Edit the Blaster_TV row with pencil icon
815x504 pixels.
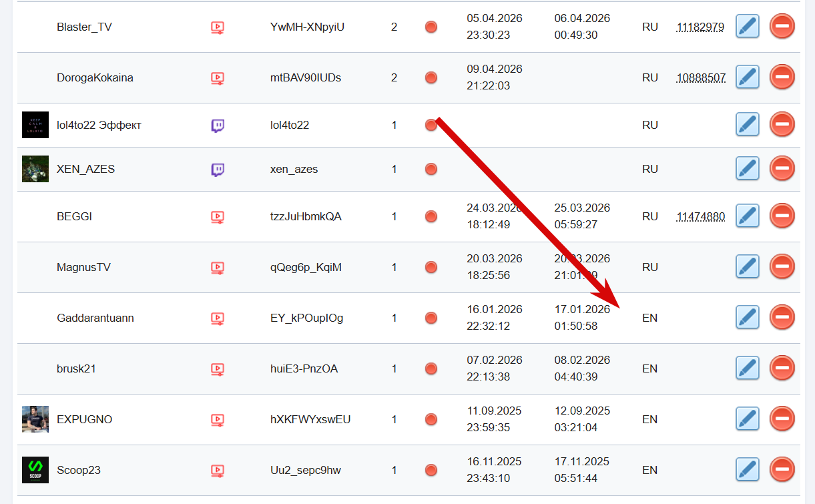pos(748,27)
